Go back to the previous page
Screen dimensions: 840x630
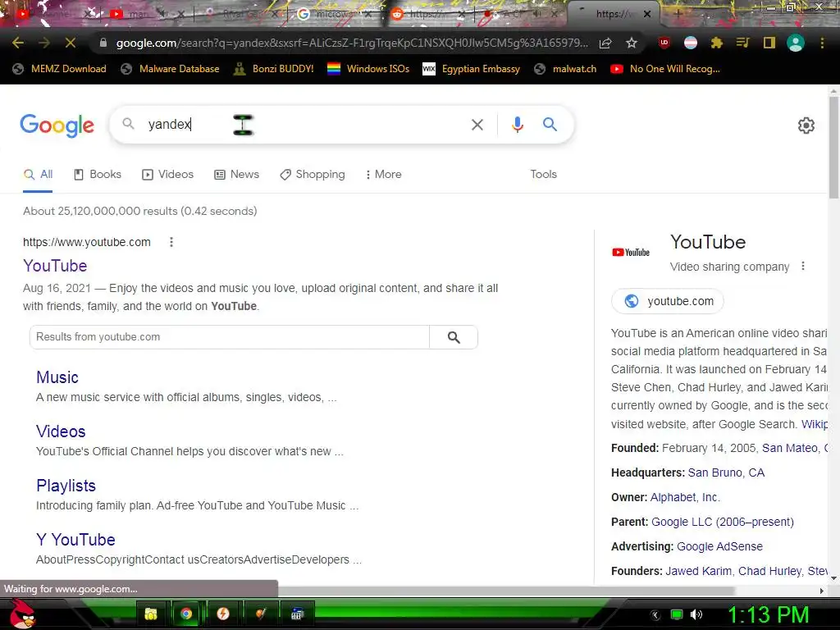pyautogui.click(x=18, y=43)
